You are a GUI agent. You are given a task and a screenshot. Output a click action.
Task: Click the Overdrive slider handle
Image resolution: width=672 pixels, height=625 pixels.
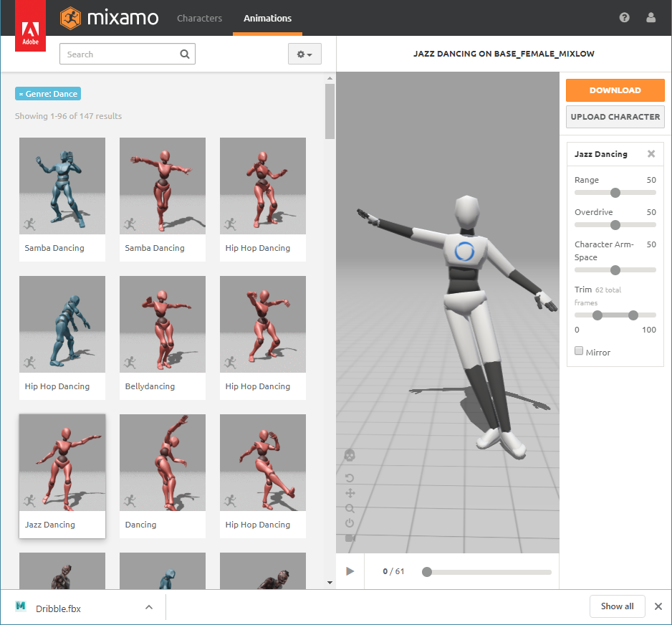tap(615, 225)
